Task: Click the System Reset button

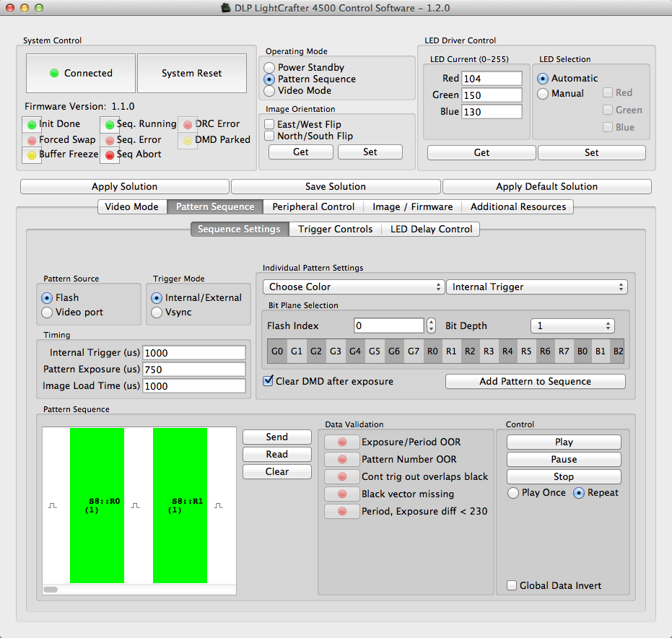Action: click(x=191, y=74)
